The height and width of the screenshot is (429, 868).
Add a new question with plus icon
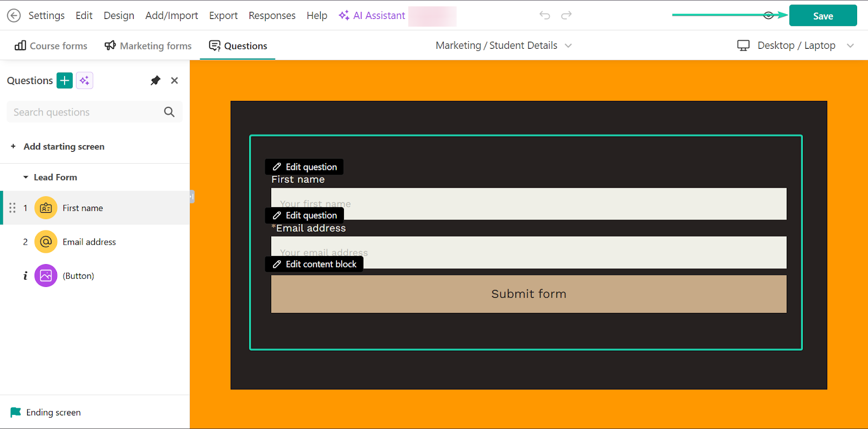(x=65, y=80)
